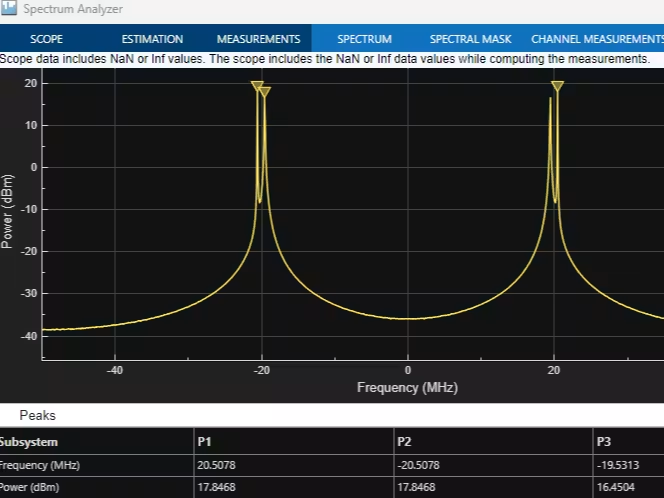664x498 pixels.
Task: Click the Power (dBm) y-axis label
Action: pos(7,211)
